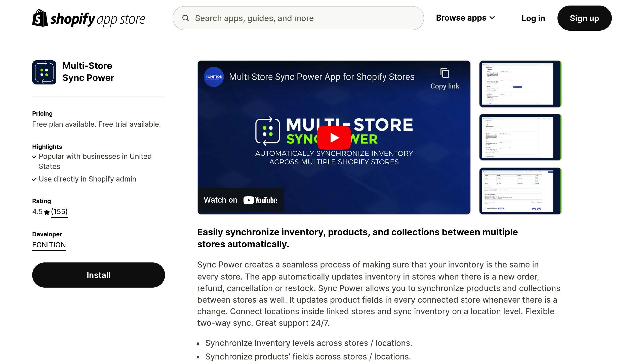Screen dimensions: 644x362
Task: Click the search input field
Action: click(x=298, y=18)
